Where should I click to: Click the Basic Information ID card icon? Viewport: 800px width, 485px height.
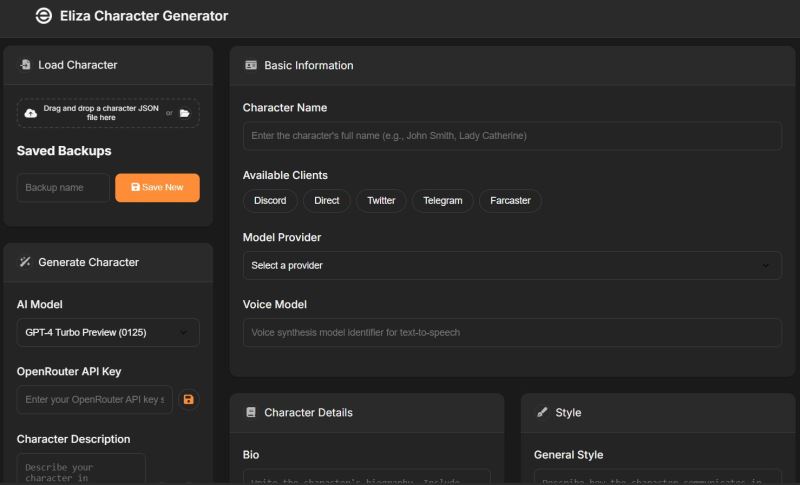click(251, 65)
